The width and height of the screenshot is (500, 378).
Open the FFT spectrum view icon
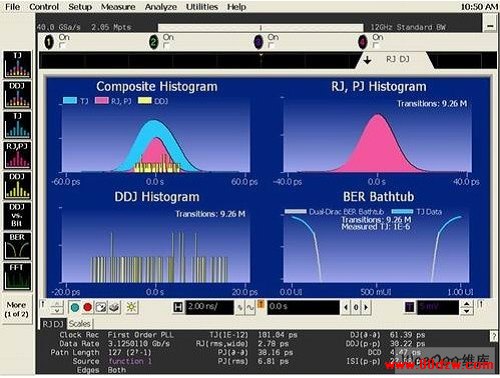click(17, 276)
